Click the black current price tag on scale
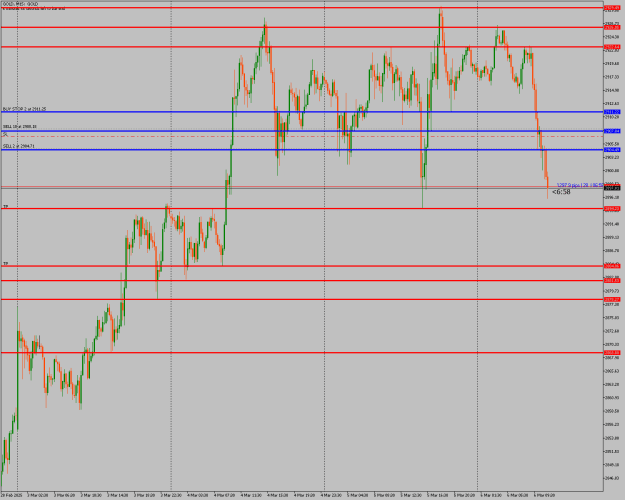This screenshot has height=500, width=625. 612,188
